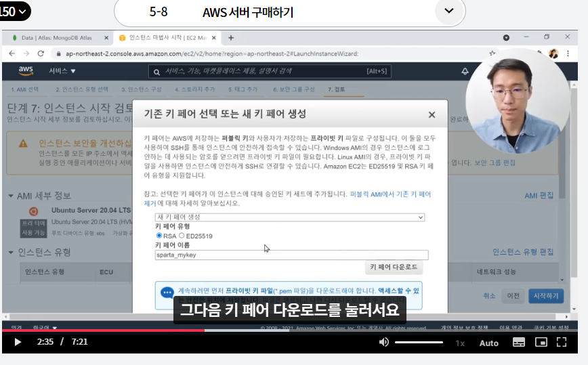Go to step 4. 스토리지 추가
This screenshot has height=365, width=588.
point(194,89)
